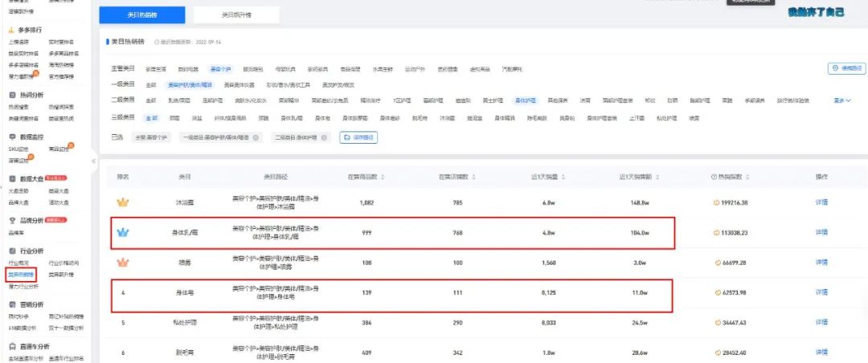The height and width of the screenshot is (363, 868).
Task: Click the 多多排行 section icon in sidebar
Action: click(11, 30)
